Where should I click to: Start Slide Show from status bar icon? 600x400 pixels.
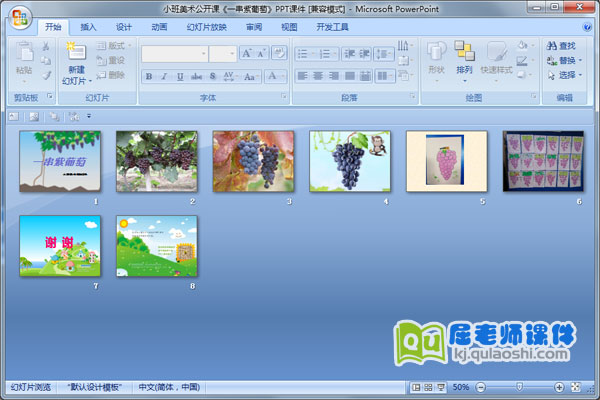[441, 387]
